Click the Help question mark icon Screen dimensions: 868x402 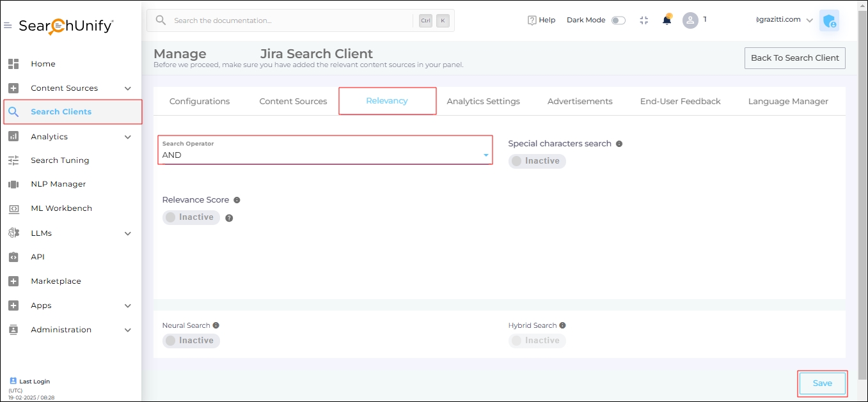click(532, 20)
